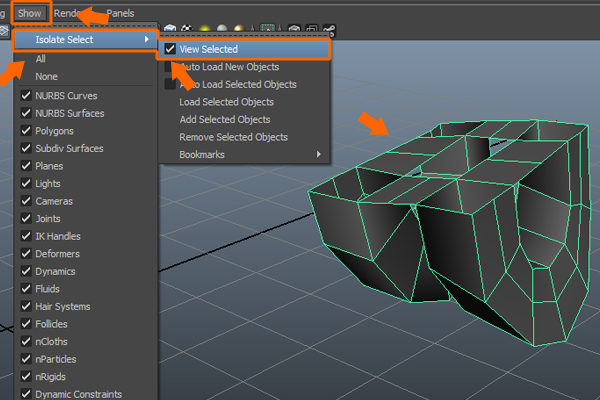The height and width of the screenshot is (400, 600).
Task: Choose All in the Show menu
Action: tap(41, 59)
